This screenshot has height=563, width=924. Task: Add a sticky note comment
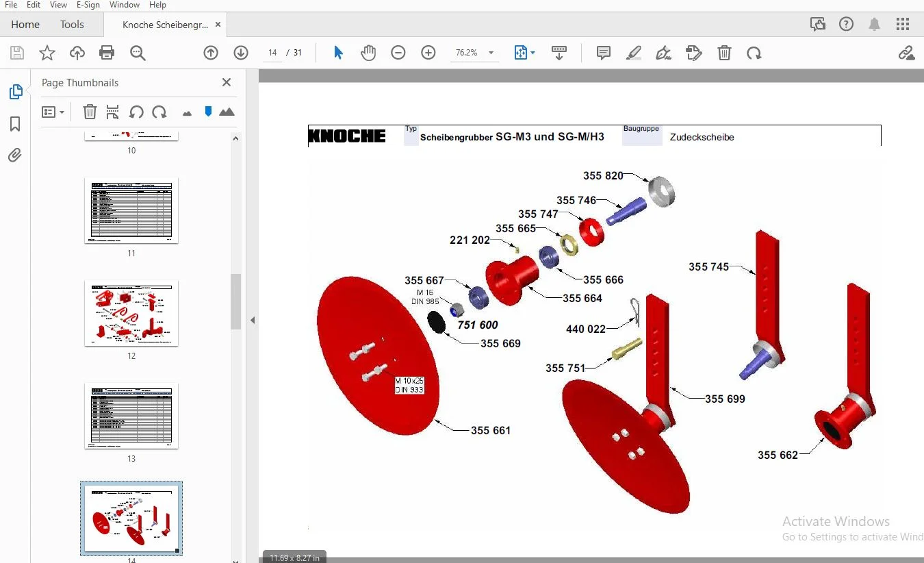tap(604, 53)
